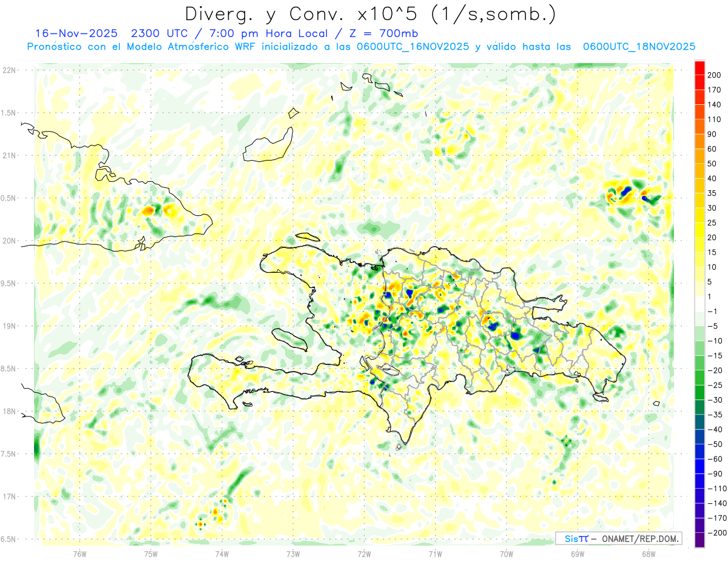
Task: Click the initialization time "0600UTC_16NOV2025"
Action: 413,47
